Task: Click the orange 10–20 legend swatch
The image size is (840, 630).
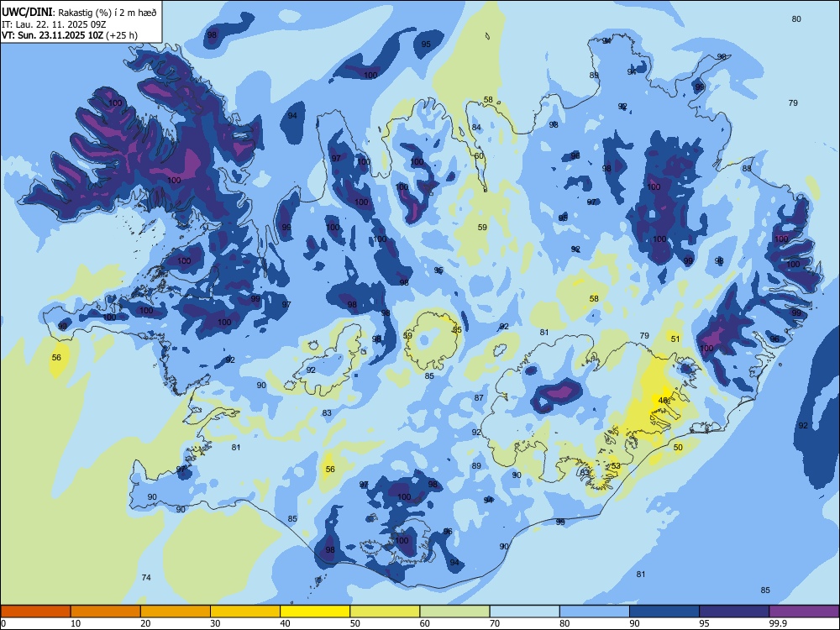Action: point(106,612)
